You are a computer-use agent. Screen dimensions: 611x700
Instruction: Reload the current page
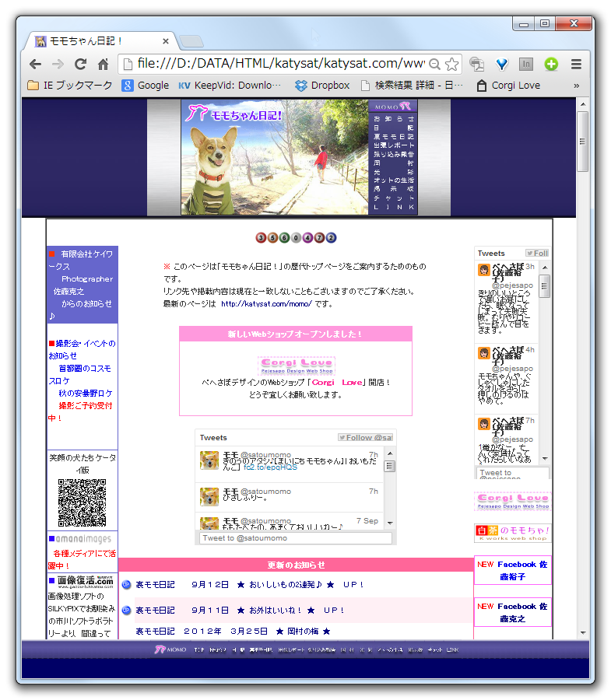(80, 65)
